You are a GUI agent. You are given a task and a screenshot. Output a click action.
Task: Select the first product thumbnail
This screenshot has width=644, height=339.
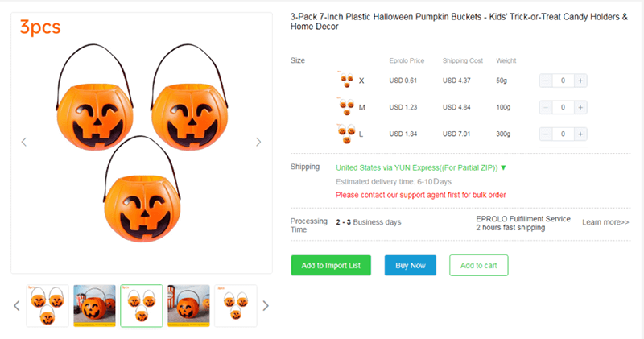tap(47, 306)
